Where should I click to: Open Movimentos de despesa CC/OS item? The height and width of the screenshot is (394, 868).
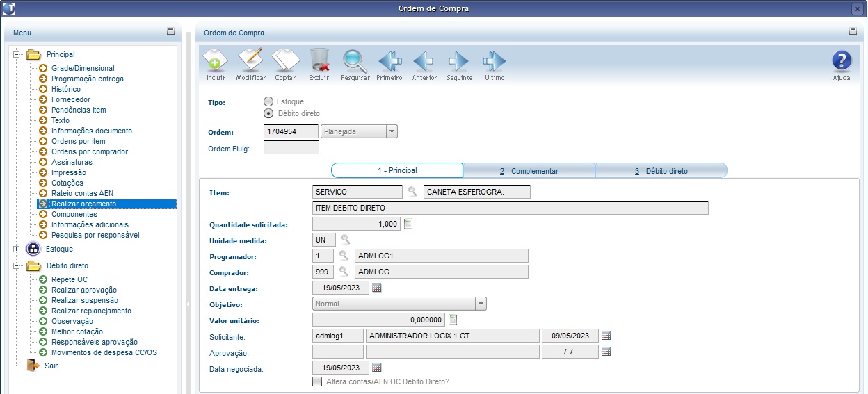(104, 352)
